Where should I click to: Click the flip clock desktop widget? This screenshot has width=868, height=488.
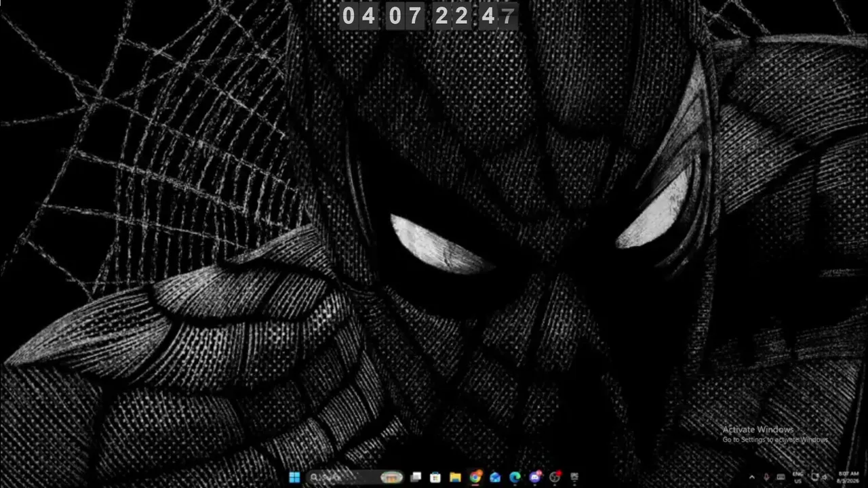coord(429,16)
